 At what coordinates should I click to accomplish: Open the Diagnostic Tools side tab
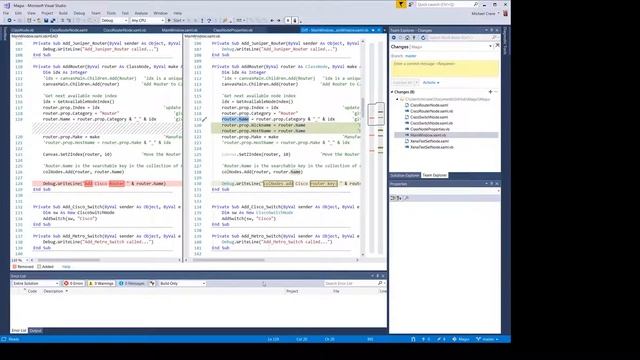point(505,41)
